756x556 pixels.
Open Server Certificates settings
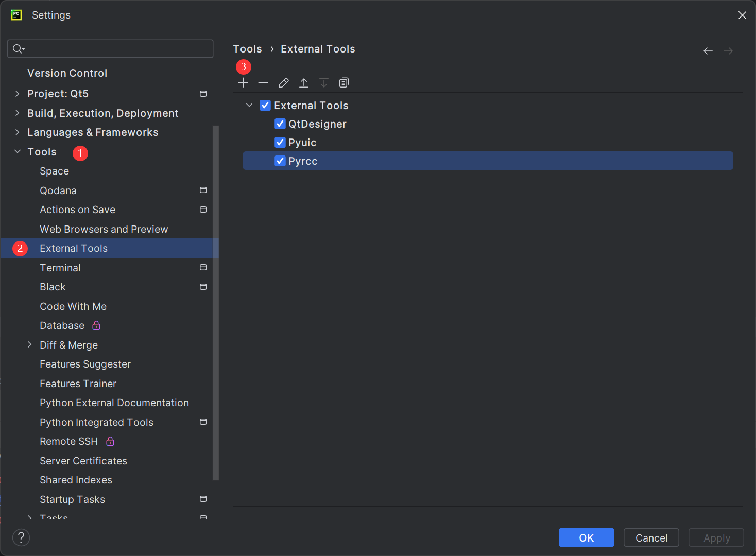[83, 461]
